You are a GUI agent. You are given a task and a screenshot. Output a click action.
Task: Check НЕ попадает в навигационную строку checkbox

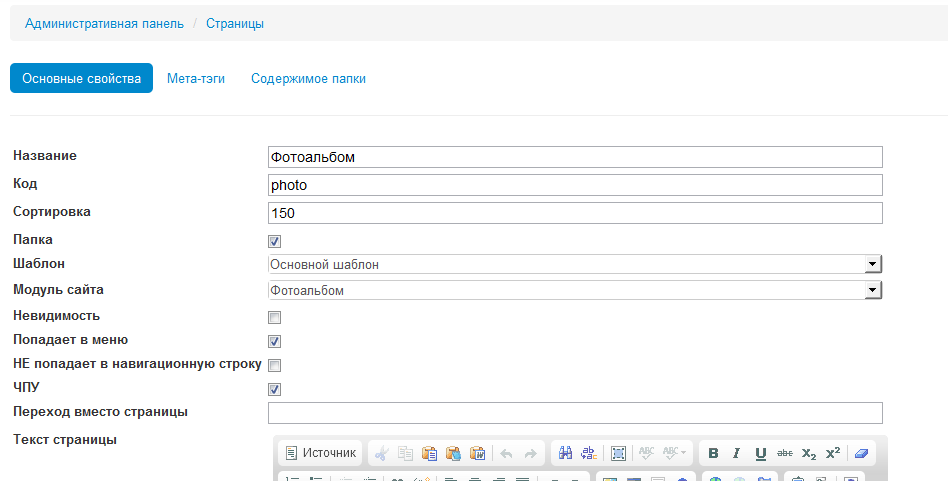coord(274,366)
